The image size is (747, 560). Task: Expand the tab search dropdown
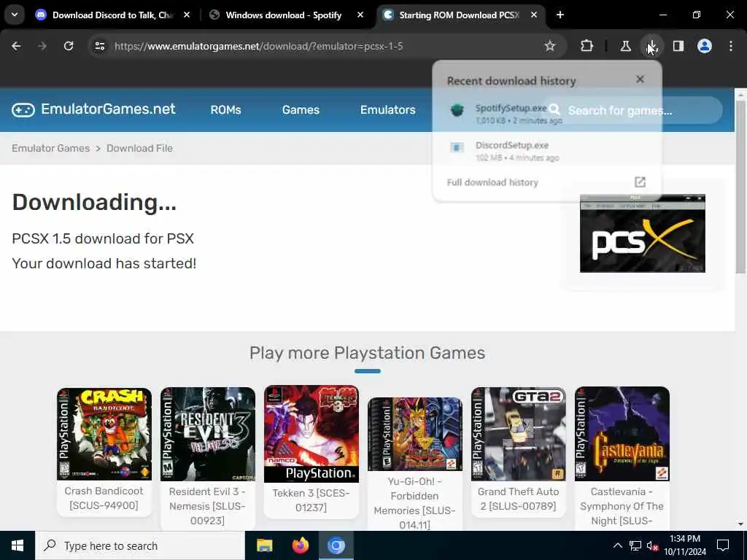[15, 15]
